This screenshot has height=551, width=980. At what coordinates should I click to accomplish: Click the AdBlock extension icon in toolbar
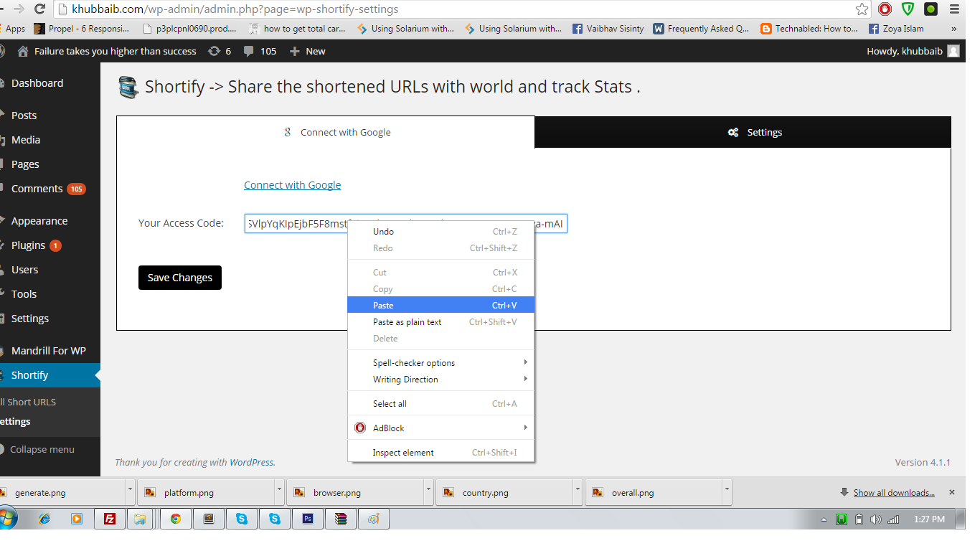(x=885, y=9)
